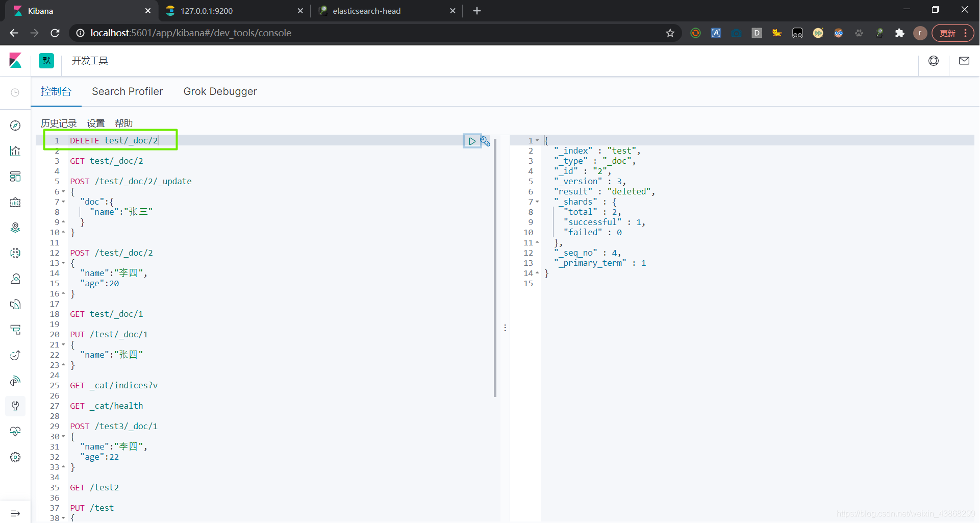Open Uptime sidebar icon
Viewport: 980px width, 523px height.
pos(15,355)
